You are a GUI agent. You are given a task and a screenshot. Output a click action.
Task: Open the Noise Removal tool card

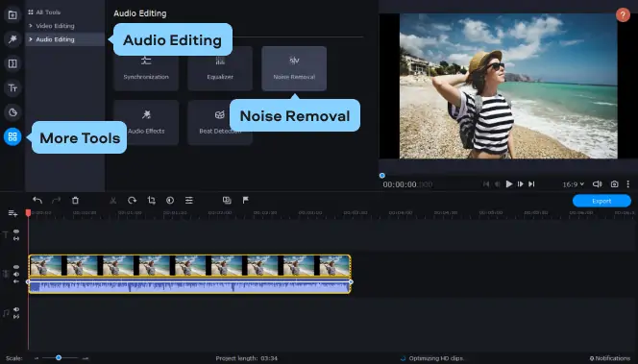pyautogui.click(x=294, y=68)
